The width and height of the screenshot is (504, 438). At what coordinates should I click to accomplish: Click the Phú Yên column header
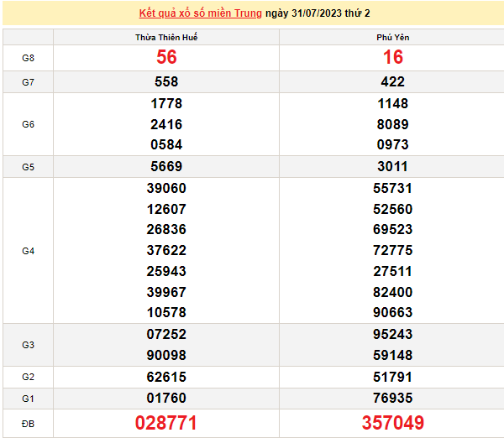392,38
